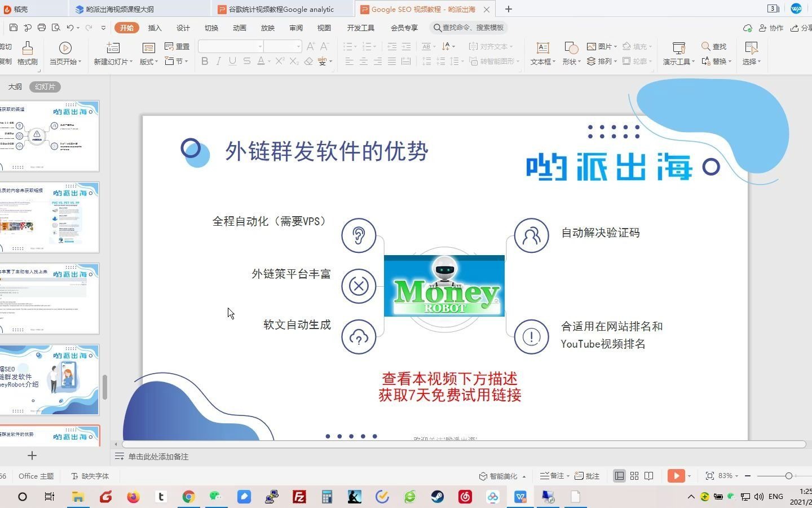This screenshot has height=508, width=812.
Task: Expand slideshow options arrow beside play button
Action: [690, 476]
